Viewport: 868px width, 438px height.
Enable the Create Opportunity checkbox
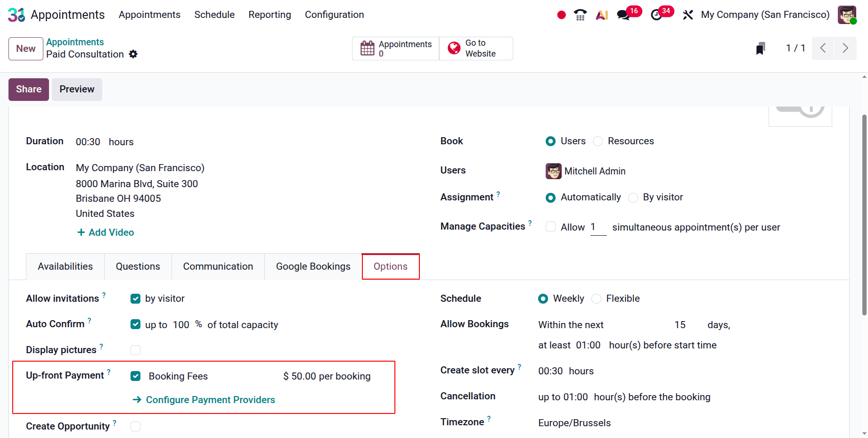(x=135, y=426)
